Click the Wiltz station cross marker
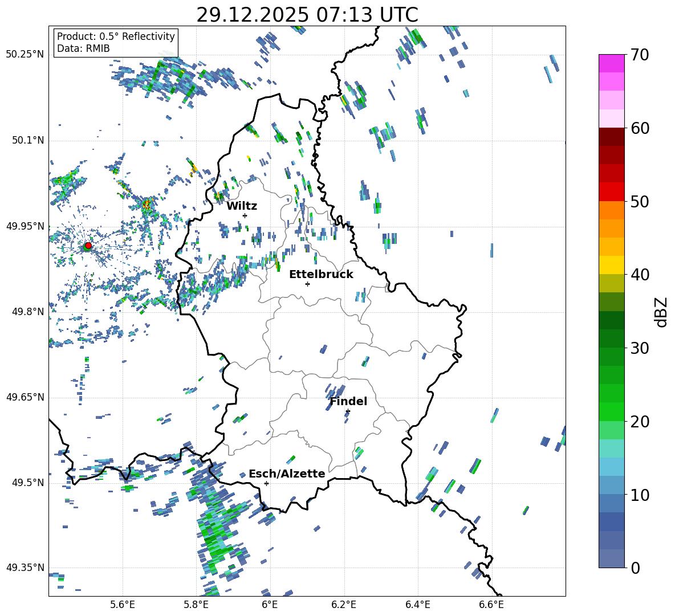 tap(245, 215)
